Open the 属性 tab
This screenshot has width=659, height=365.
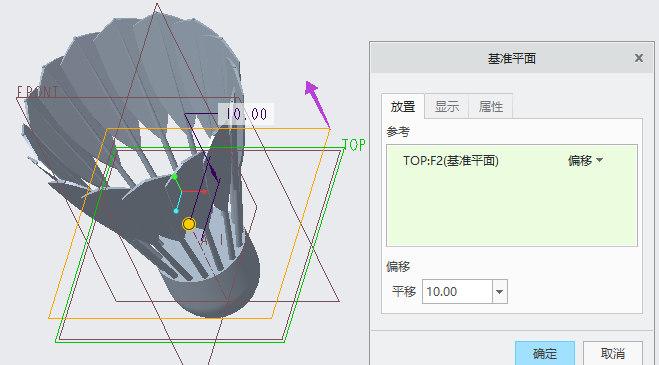pos(490,106)
